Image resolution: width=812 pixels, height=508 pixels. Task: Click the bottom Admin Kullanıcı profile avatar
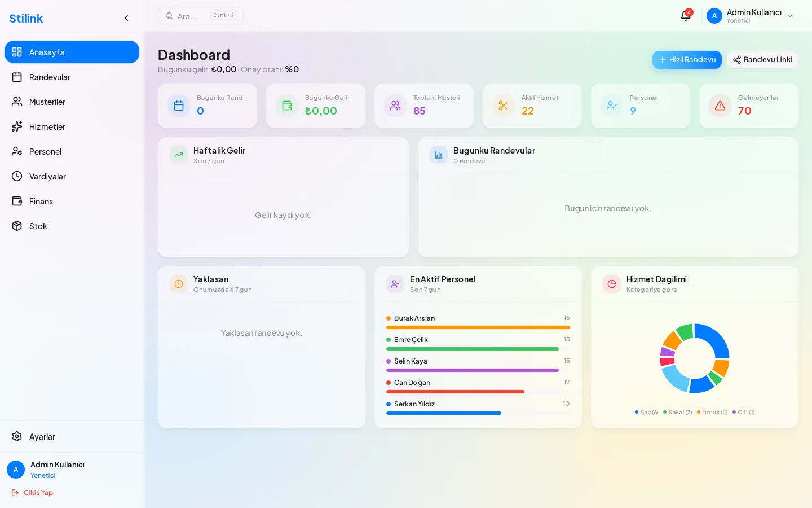[x=16, y=470]
